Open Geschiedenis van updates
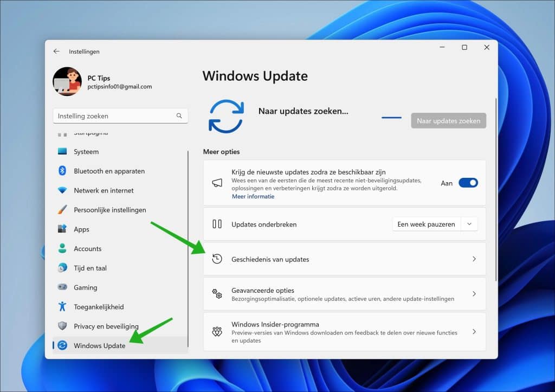The height and width of the screenshot is (392, 555). pyautogui.click(x=344, y=259)
